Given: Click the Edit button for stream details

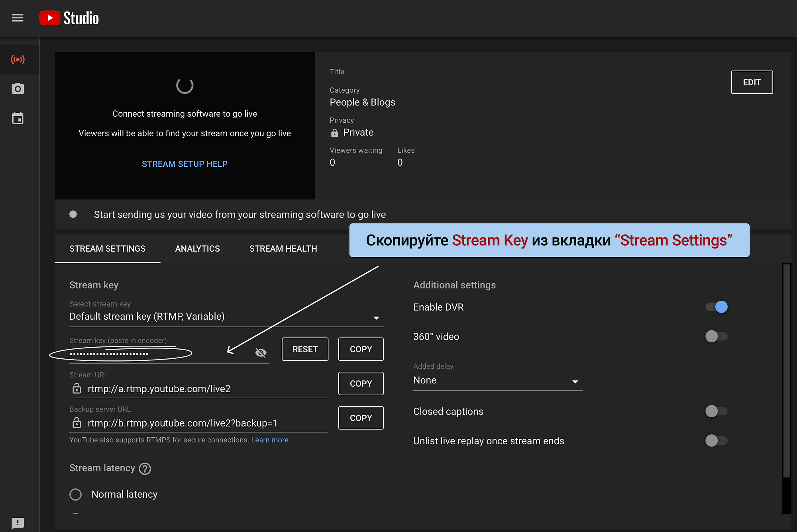Looking at the screenshot, I should [x=752, y=82].
